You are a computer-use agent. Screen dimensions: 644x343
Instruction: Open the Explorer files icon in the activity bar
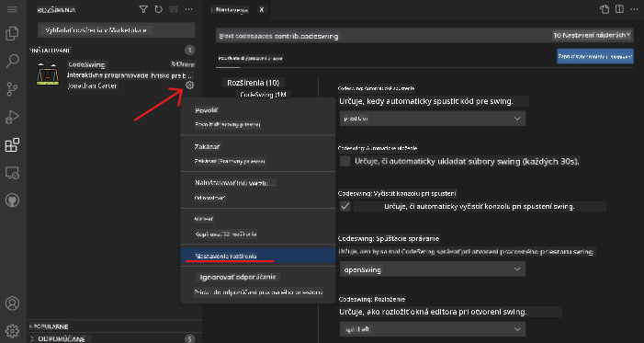point(12,34)
